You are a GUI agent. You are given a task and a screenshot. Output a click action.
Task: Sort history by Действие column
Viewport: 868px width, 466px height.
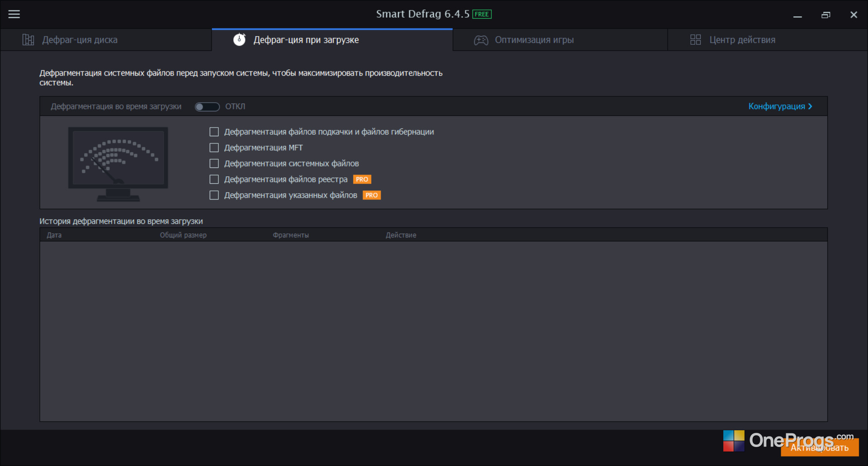(401, 235)
